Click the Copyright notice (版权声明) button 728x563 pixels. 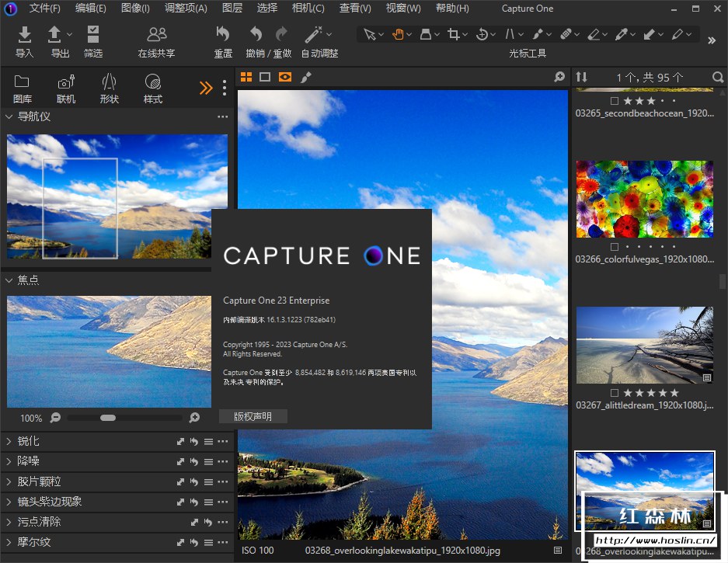click(x=253, y=416)
